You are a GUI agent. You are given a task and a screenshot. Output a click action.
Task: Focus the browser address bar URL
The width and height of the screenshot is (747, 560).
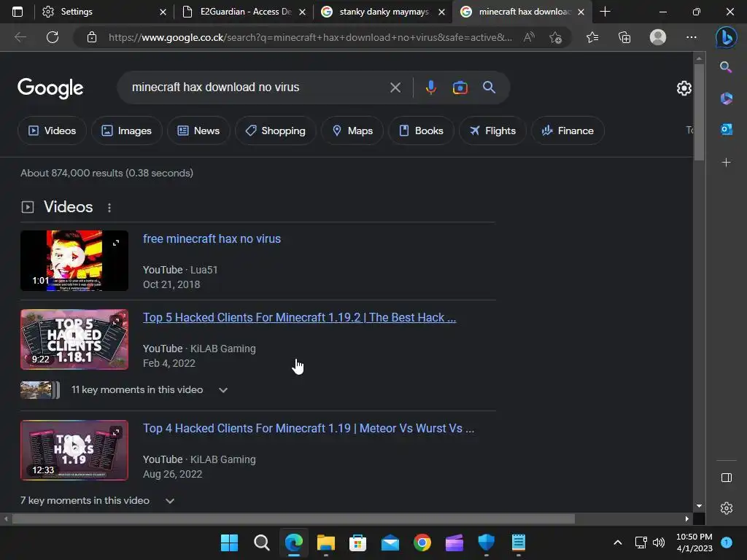[310, 37]
